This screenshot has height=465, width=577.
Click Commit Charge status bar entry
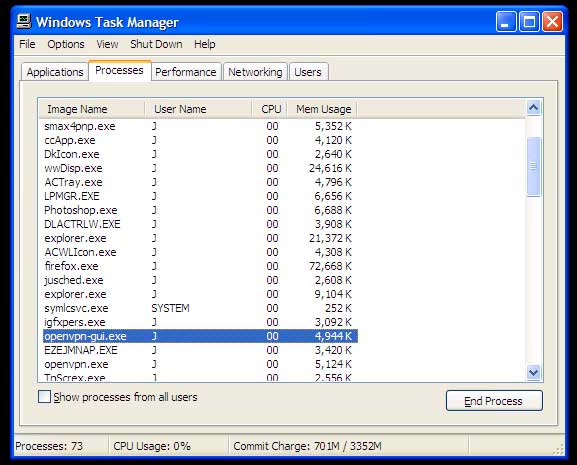(307, 446)
